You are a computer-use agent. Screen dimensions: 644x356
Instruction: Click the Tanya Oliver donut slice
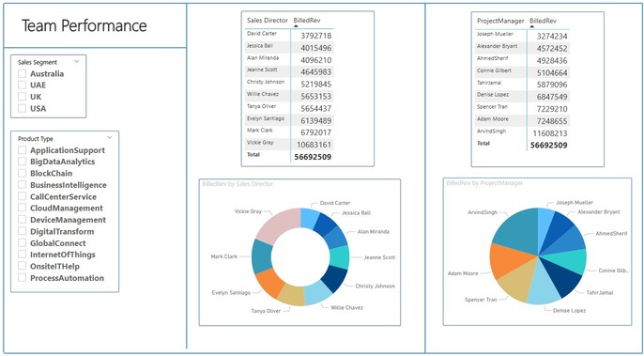(x=291, y=295)
